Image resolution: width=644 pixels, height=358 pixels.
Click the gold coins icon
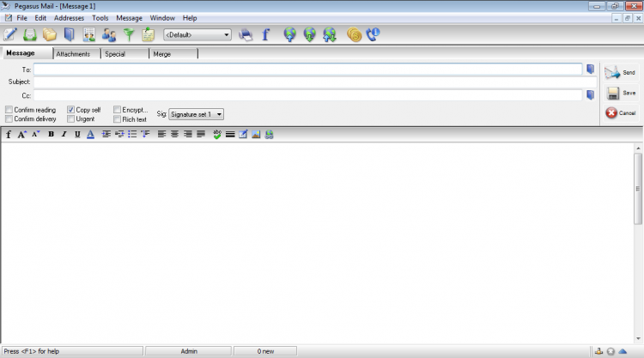coord(354,34)
